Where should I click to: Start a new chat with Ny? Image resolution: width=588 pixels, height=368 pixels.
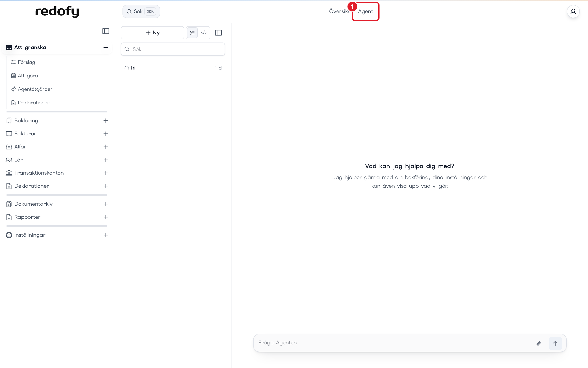[153, 33]
